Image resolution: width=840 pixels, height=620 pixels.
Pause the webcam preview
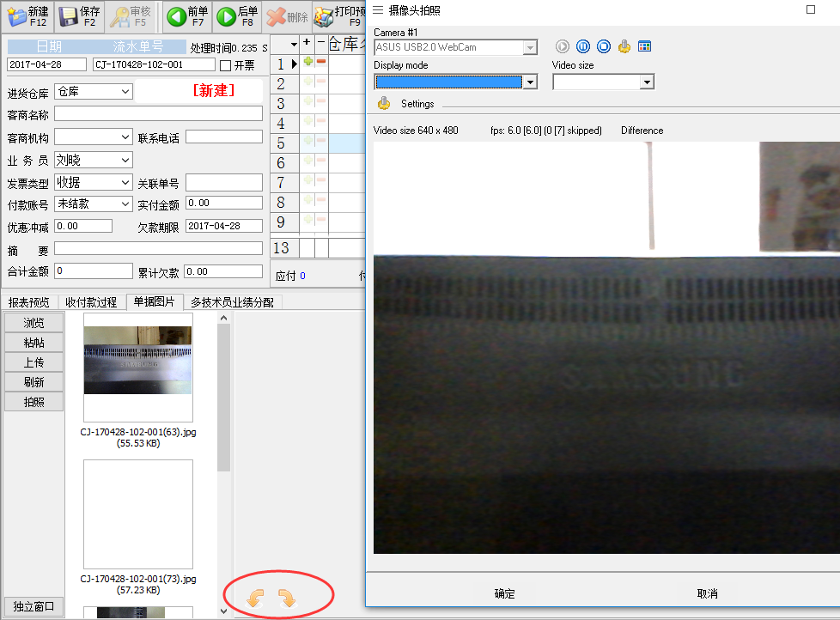point(583,46)
